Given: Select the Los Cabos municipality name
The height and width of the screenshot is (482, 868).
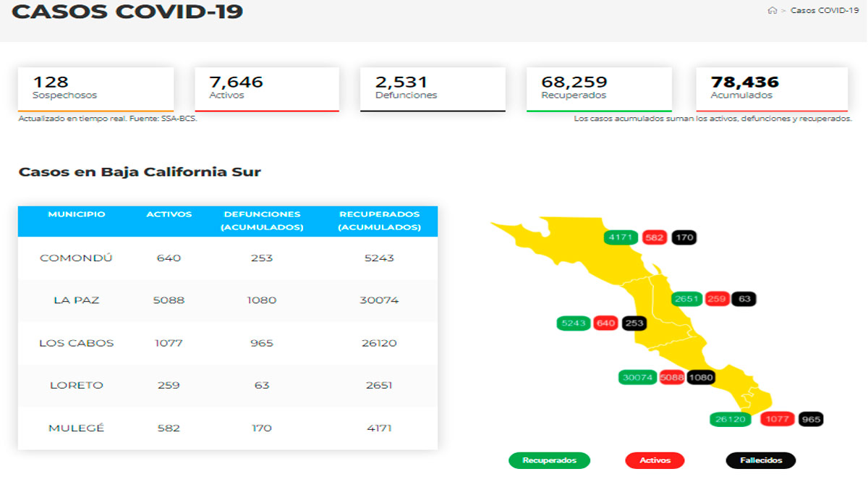Looking at the screenshot, I should click(77, 343).
